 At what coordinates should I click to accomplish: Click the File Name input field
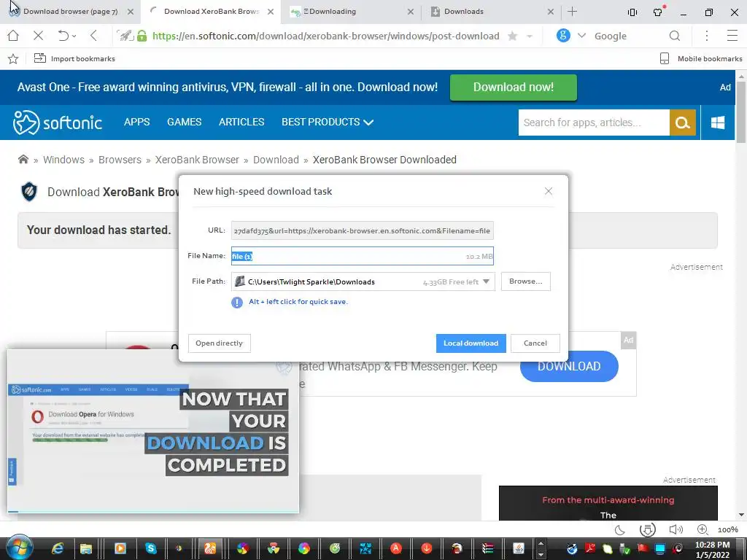tap(362, 256)
